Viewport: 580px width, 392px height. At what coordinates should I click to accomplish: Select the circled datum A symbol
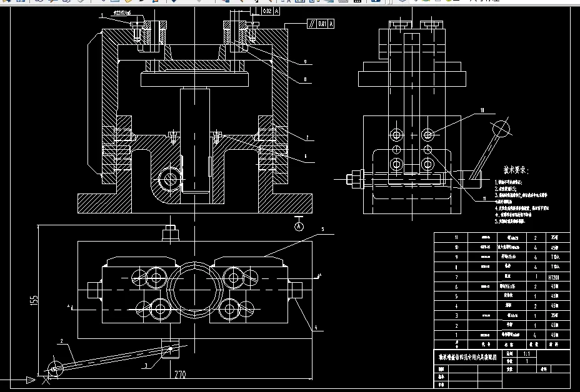(299, 226)
